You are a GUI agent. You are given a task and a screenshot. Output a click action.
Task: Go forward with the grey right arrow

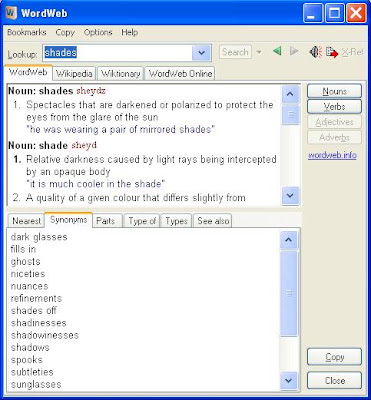coord(294,51)
